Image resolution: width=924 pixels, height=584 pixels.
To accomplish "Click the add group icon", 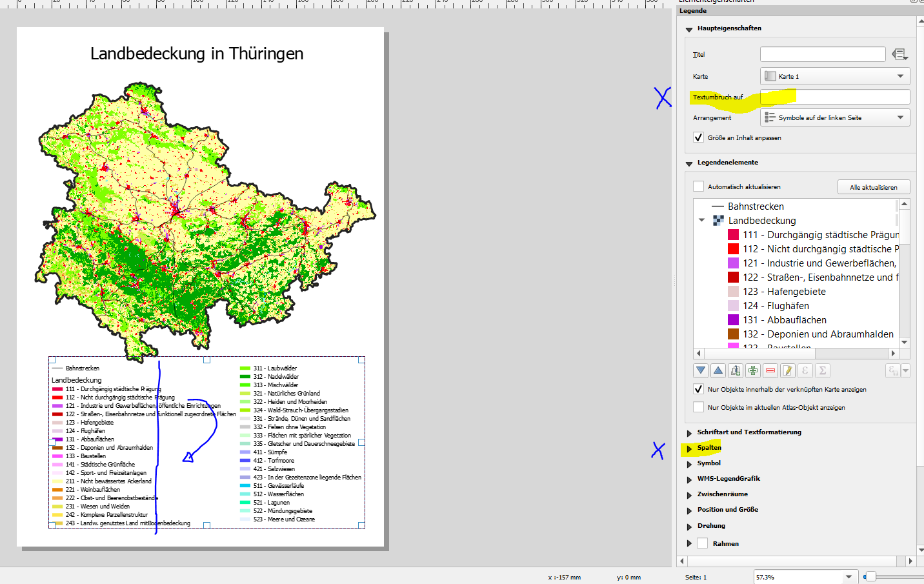I will click(x=736, y=370).
